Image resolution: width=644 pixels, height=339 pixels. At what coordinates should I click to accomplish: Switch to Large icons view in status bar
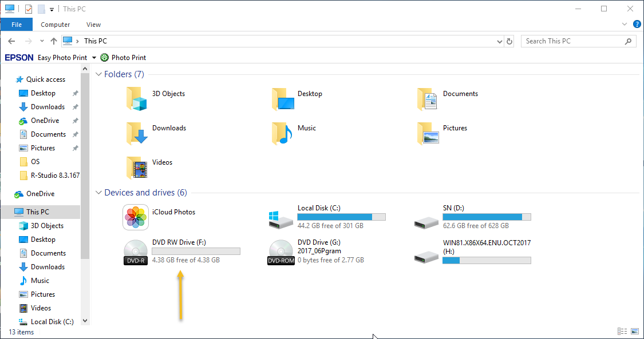point(635,332)
